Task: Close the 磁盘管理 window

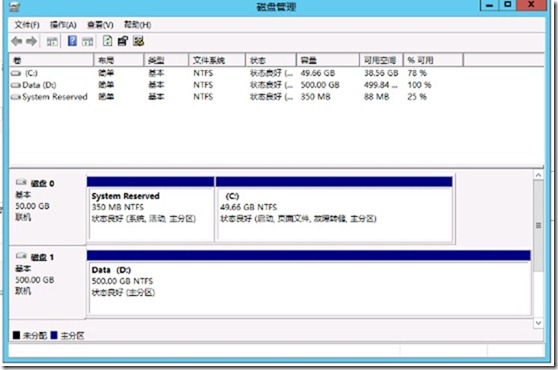Action: [532, 5]
